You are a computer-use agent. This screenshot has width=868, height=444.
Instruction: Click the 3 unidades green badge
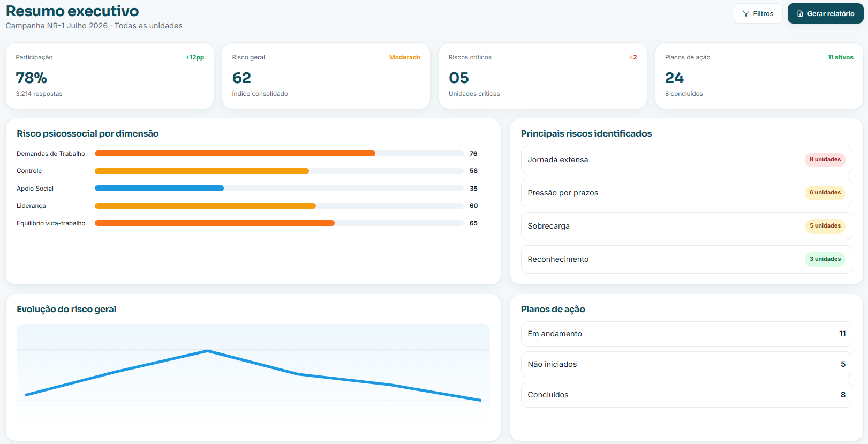click(825, 259)
